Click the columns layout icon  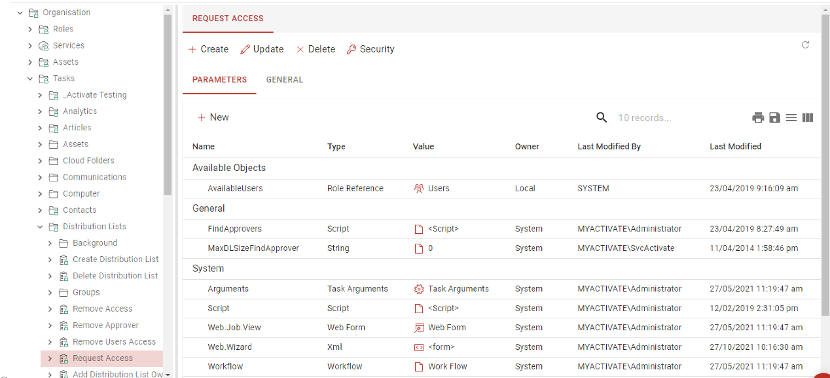[x=807, y=118]
